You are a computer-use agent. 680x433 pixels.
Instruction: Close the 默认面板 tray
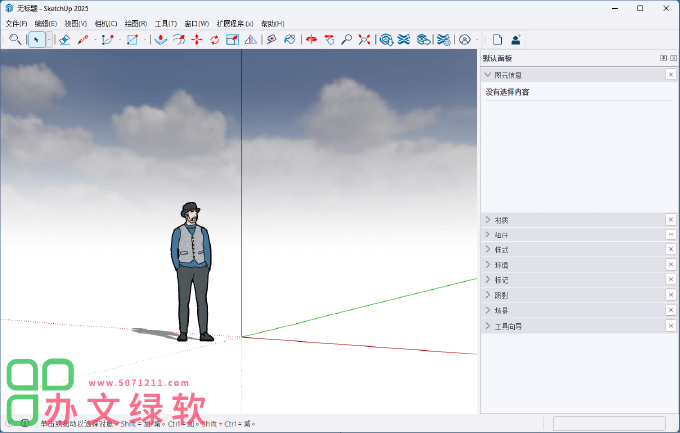673,58
